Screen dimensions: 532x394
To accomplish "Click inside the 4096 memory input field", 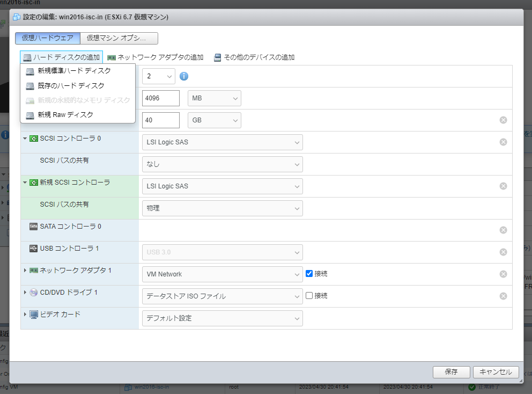I will tap(161, 98).
